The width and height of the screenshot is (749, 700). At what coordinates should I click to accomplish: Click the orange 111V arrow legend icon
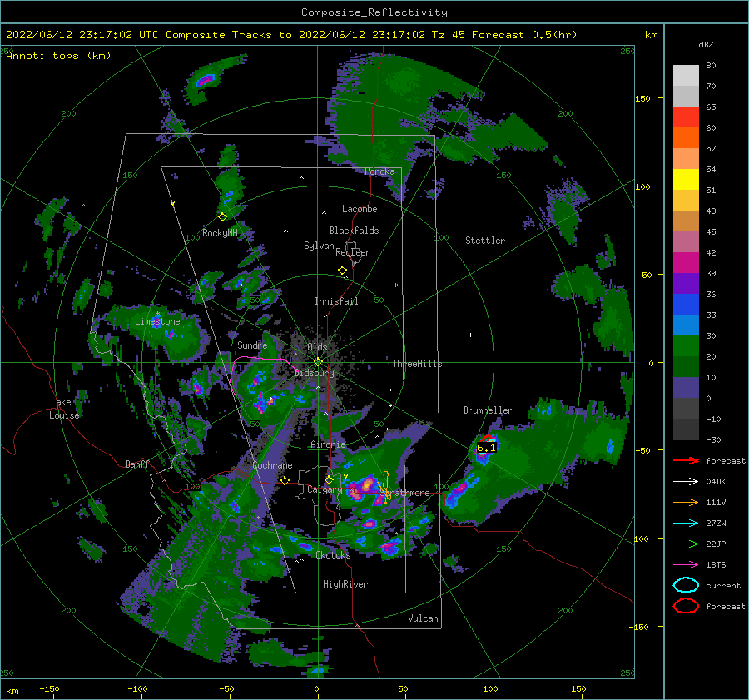[686, 502]
